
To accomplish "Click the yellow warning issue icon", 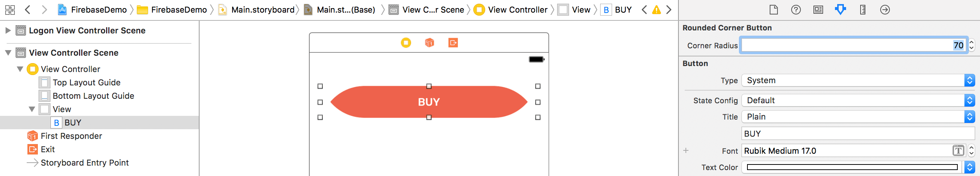I will [x=656, y=10].
